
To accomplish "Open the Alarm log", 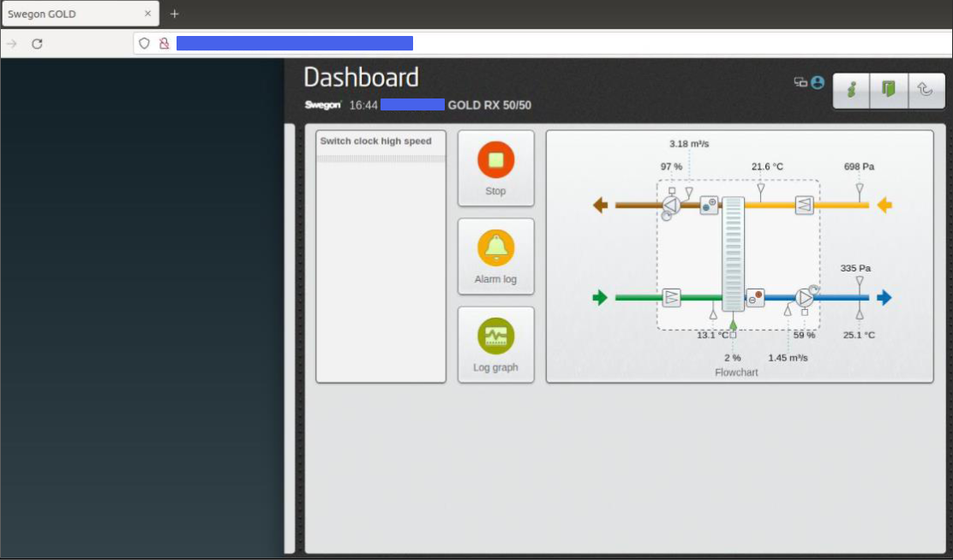I will click(495, 257).
